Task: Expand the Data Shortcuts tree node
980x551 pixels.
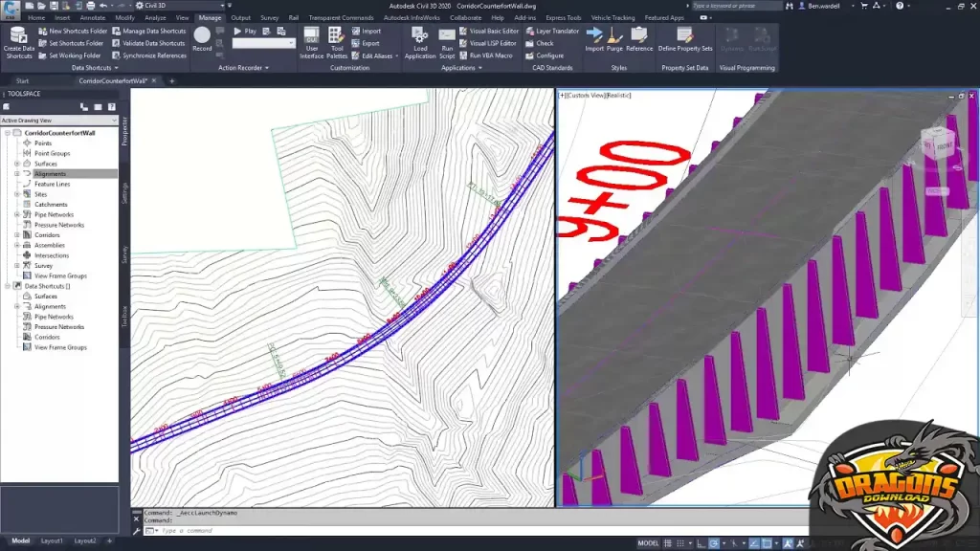Action: (x=6, y=285)
